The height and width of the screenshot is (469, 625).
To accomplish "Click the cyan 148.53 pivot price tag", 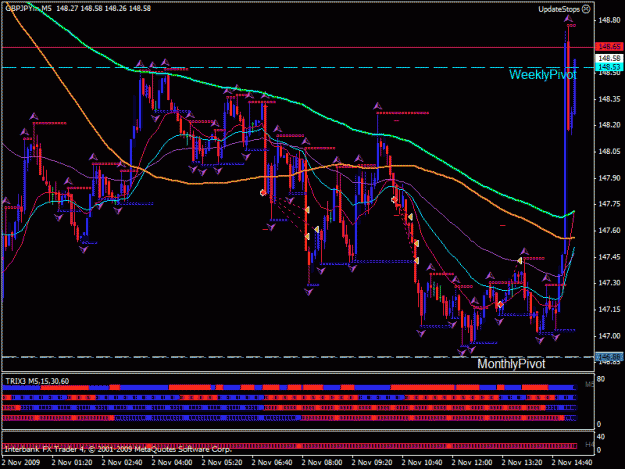I will 609,67.
